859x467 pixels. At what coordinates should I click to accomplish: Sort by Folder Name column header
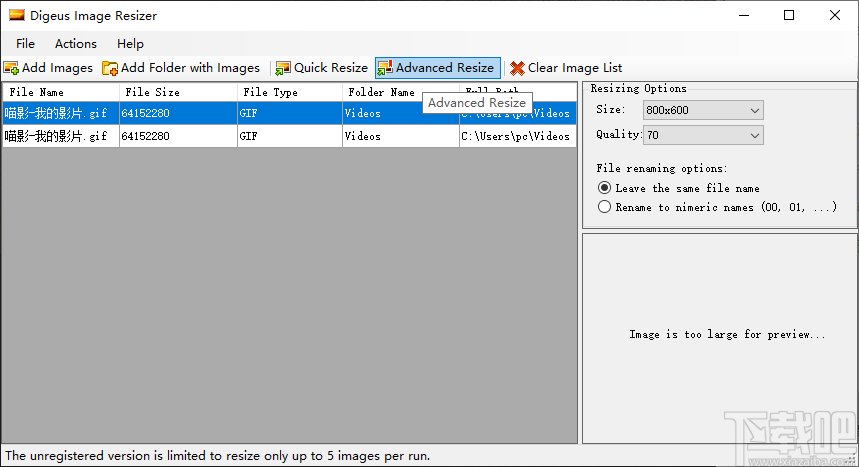click(400, 92)
